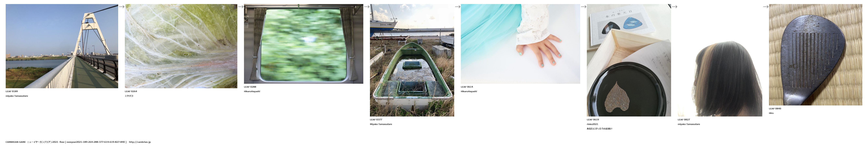Click the LEAF 0840 label

(775, 108)
